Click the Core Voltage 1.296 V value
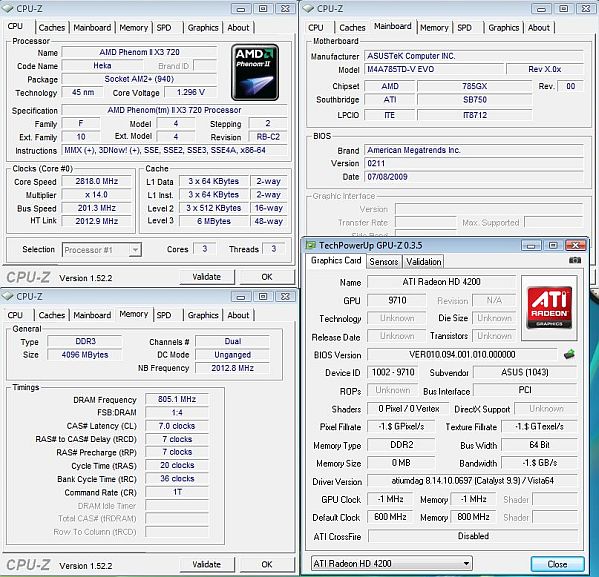The image size is (599, 577). click(x=190, y=92)
